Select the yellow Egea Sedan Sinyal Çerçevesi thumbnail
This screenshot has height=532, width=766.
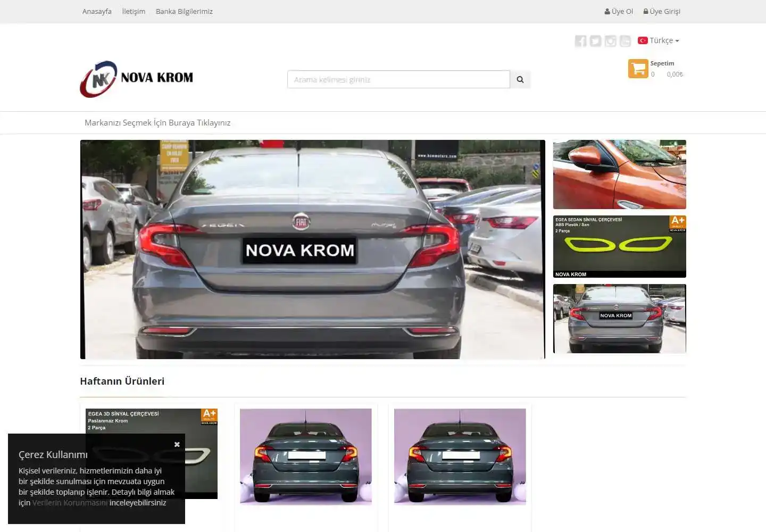(620, 246)
